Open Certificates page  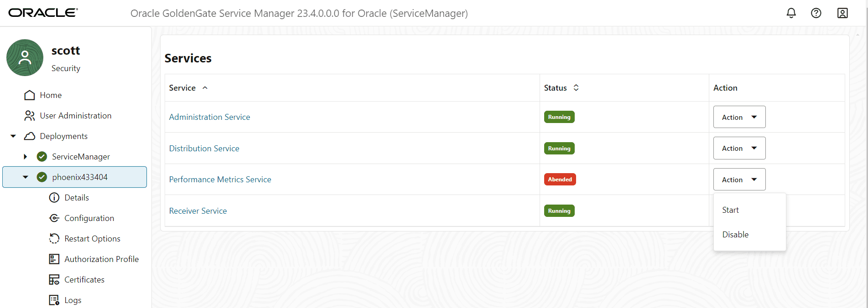(x=84, y=280)
